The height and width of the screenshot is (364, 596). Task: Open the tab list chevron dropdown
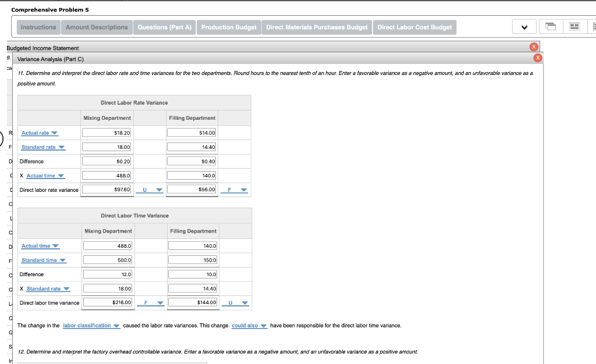point(524,27)
